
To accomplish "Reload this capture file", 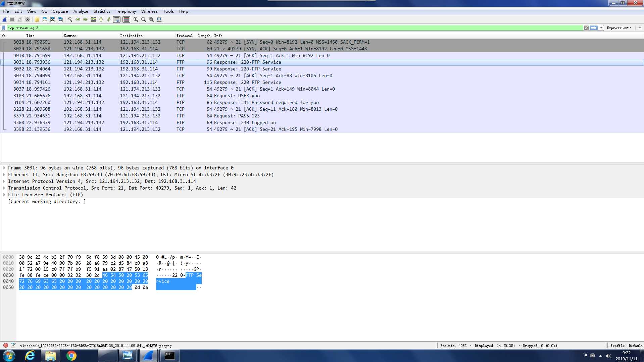I will click(60, 19).
